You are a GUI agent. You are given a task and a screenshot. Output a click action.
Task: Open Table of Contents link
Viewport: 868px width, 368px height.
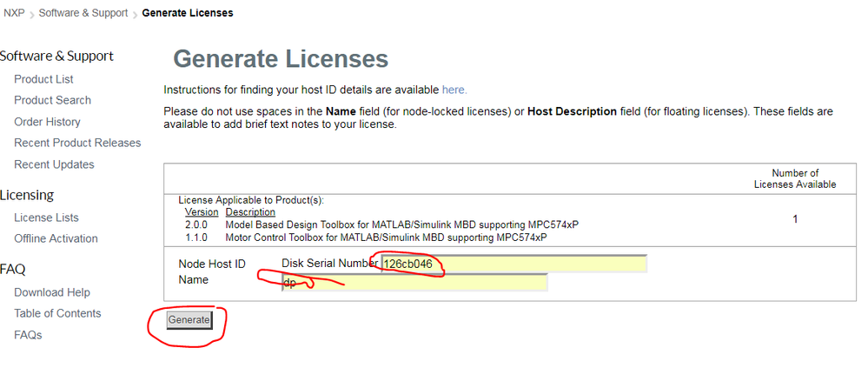pyautogui.click(x=57, y=314)
